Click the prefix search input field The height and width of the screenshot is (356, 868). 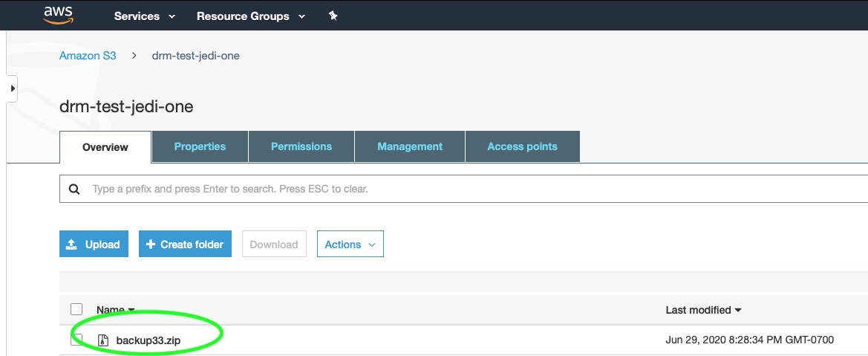tap(476, 189)
